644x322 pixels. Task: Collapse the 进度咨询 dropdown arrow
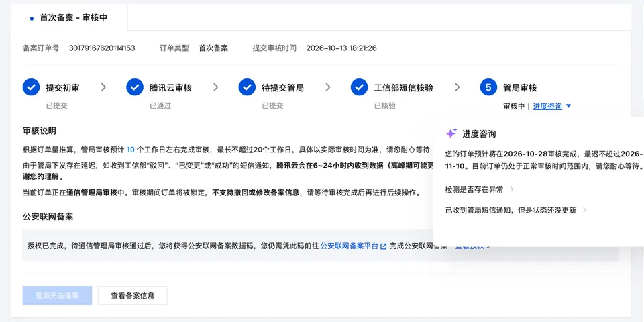[x=568, y=106]
